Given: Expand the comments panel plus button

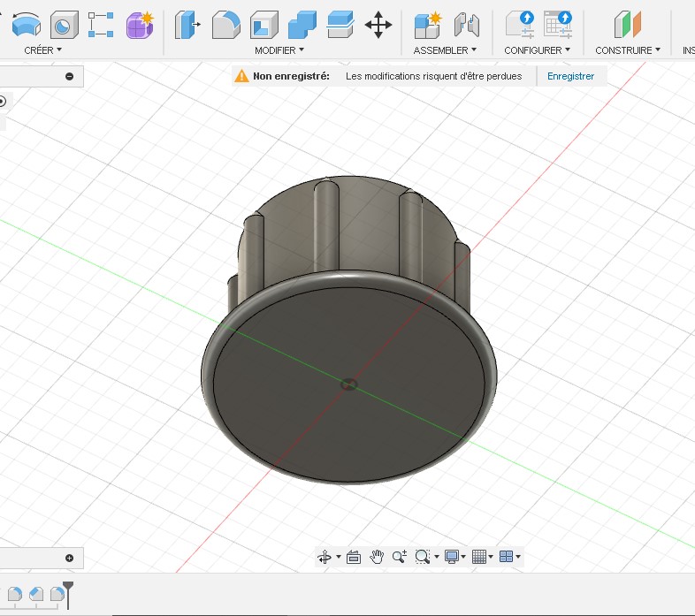Looking at the screenshot, I should tap(69, 558).
